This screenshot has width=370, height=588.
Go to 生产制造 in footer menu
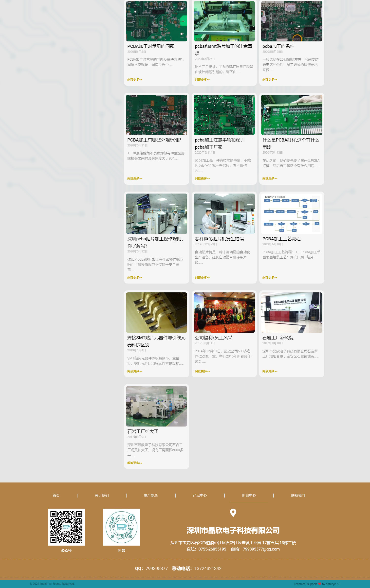(x=151, y=495)
